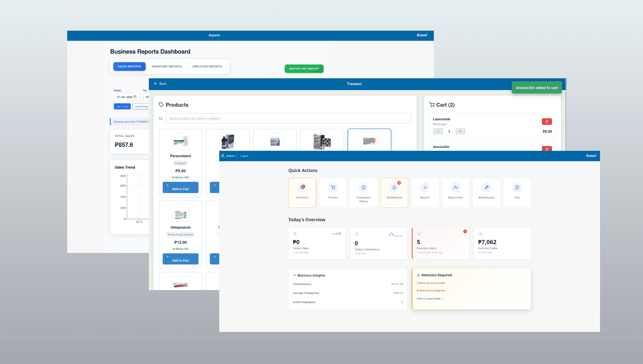This screenshot has height=364, width=643.
Task: Focus the product search field
Action: 288,118
